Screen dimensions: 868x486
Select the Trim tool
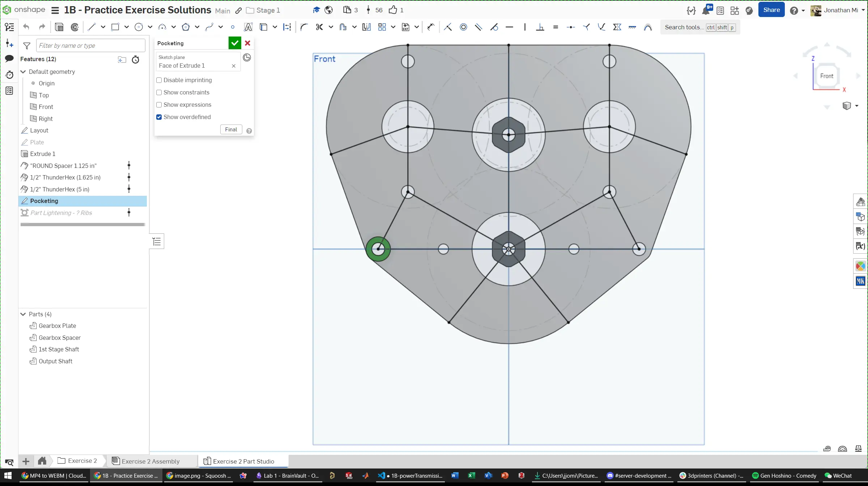point(319,27)
